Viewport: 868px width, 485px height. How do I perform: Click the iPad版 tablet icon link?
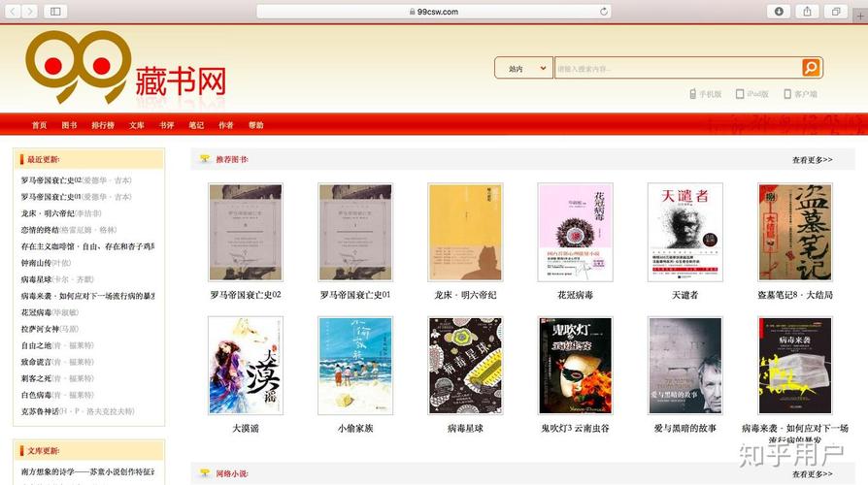pyautogui.click(x=751, y=94)
